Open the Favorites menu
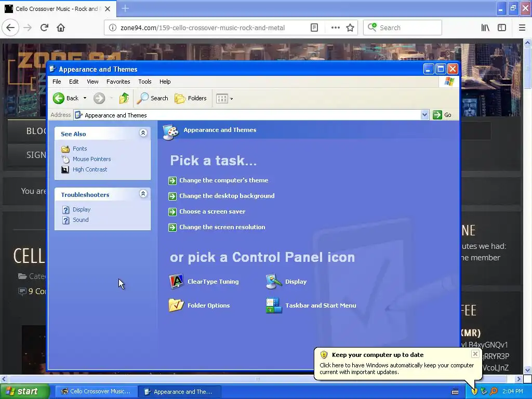This screenshot has height=399, width=532. point(118,82)
